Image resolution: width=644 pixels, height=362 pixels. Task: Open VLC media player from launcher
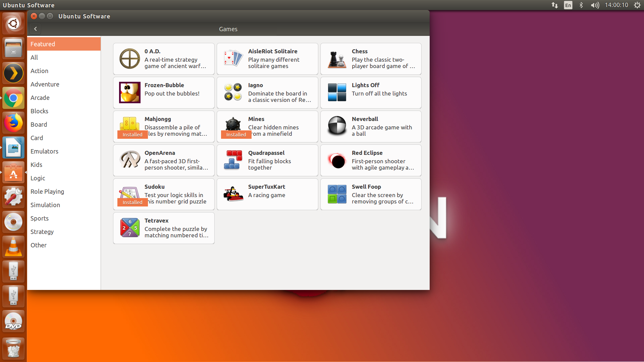(x=13, y=247)
